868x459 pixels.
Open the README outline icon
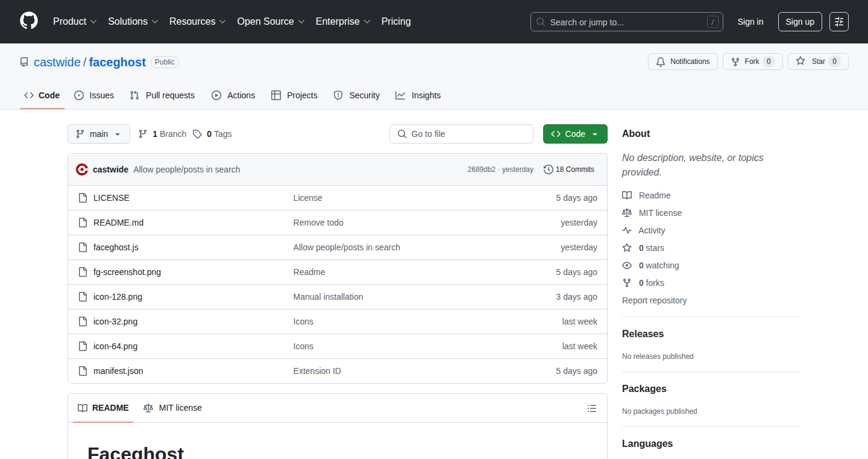[592, 408]
